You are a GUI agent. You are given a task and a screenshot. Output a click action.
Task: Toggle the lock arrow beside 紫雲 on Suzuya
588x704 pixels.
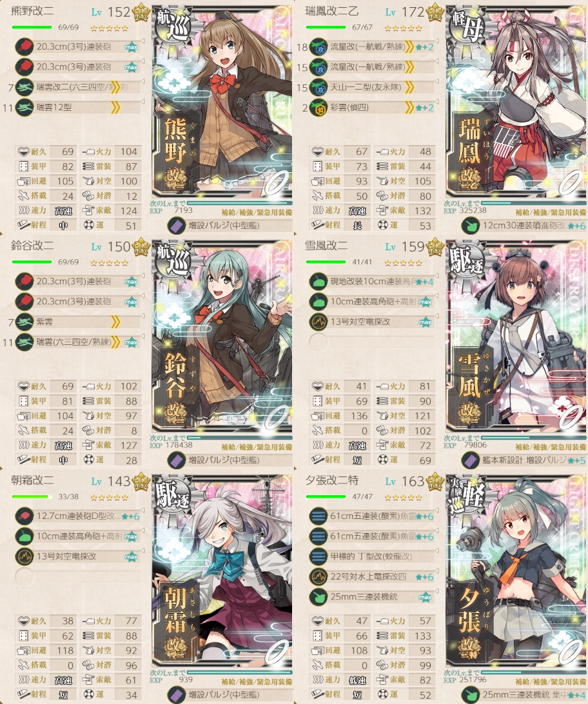pos(142,316)
